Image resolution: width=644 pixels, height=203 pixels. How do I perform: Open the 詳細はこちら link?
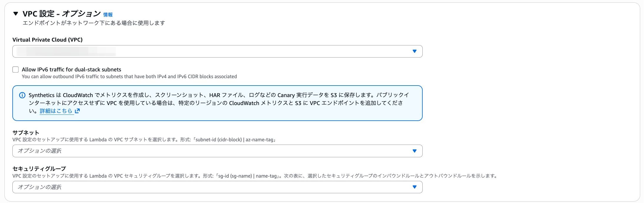click(56, 111)
